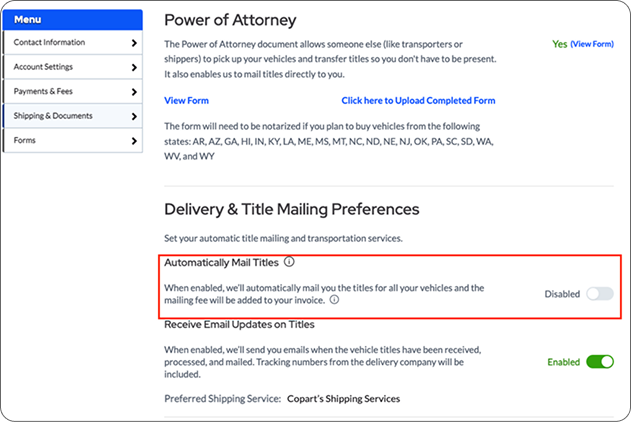Viewport: 631px width, 422px height.
Task: Enable the Automatically Mail Titles toggle
Action: point(599,294)
